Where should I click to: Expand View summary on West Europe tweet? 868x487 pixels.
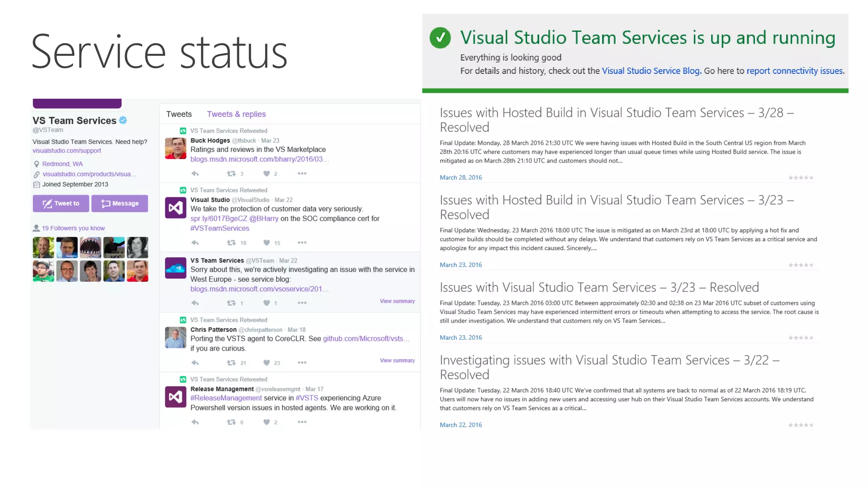[397, 301]
